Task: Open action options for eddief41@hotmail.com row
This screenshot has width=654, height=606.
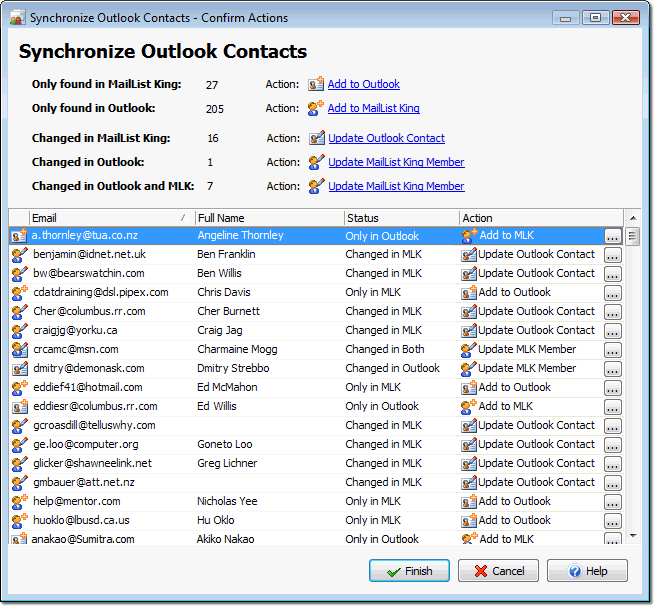Action: point(612,388)
